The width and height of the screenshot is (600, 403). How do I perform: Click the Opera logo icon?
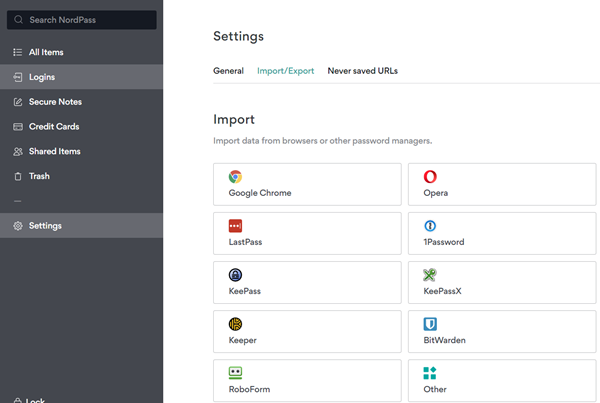[x=430, y=177]
